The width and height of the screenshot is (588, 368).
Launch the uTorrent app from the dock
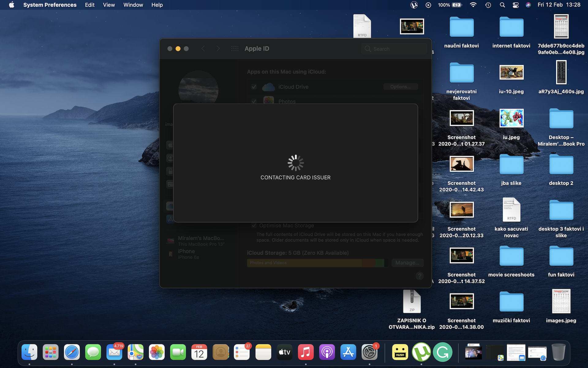click(x=421, y=352)
